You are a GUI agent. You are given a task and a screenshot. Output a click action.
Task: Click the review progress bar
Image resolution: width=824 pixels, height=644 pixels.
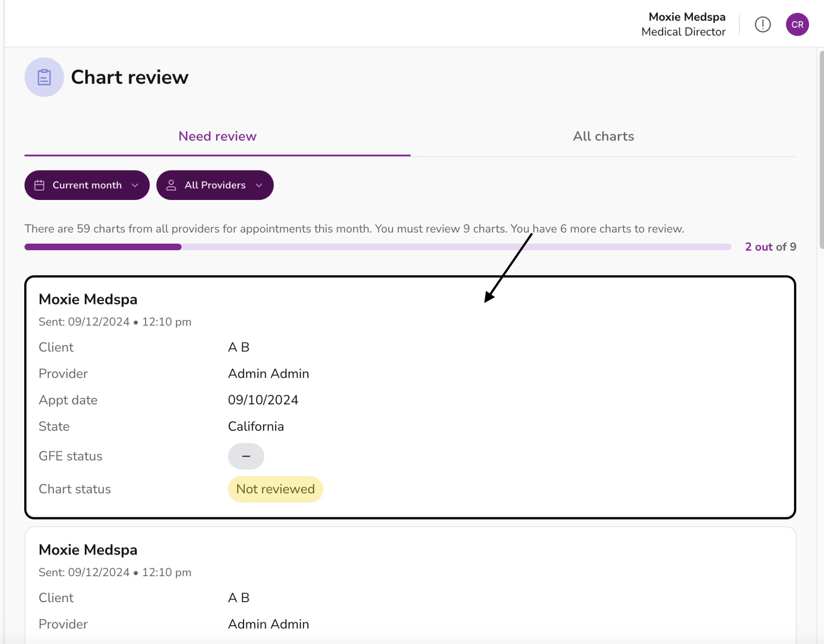378,247
